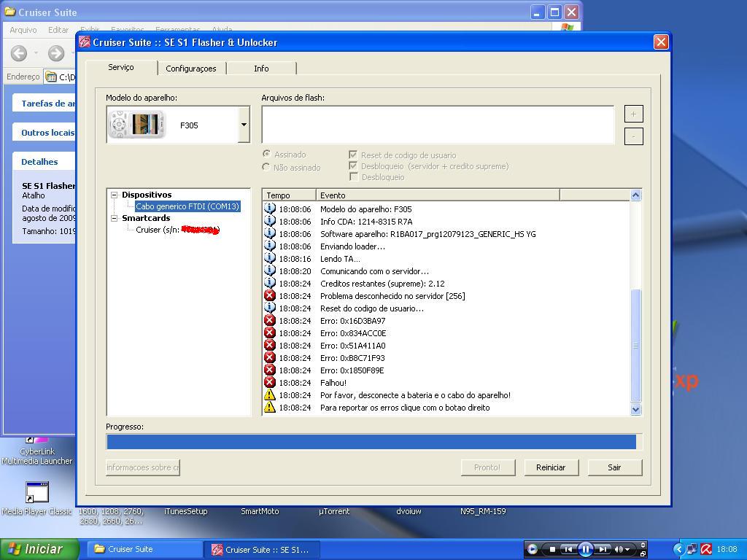This screenshot has width=747, height=560.
Task: Click the Sair button
Action: tap(614, 467)
